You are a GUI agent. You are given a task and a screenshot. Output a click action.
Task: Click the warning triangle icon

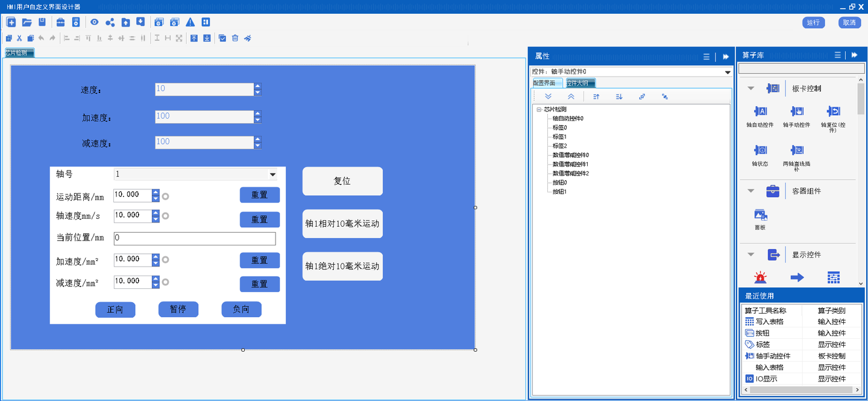tap(190, 22)
